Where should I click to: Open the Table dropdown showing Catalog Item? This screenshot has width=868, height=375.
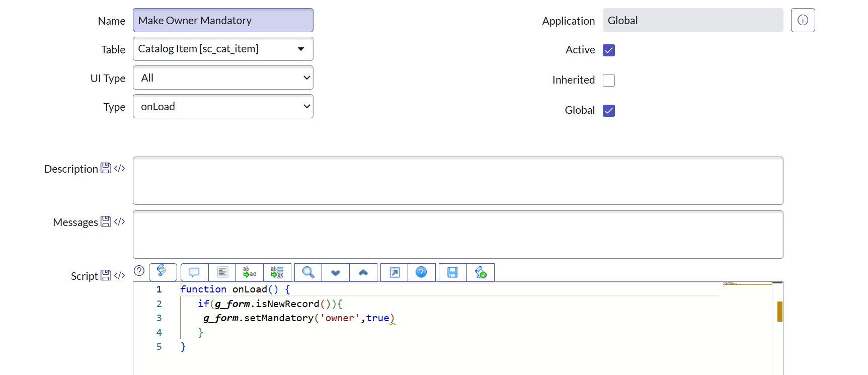(223, 49)
